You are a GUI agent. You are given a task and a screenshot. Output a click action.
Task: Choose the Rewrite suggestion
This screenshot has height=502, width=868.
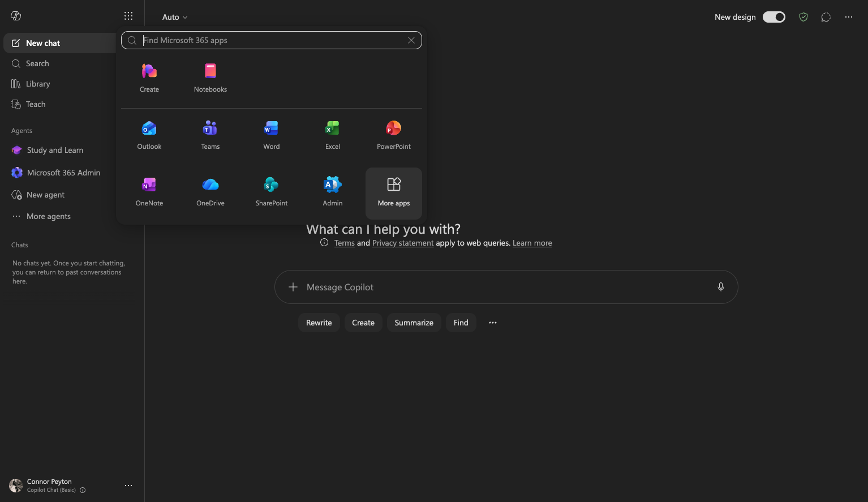click(x=319, y=323)
